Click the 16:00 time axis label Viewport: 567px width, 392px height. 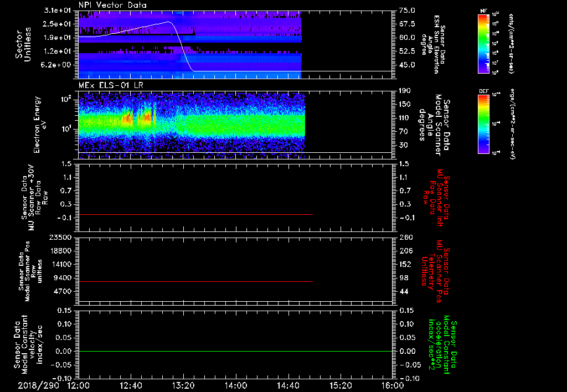click(393, 386)
